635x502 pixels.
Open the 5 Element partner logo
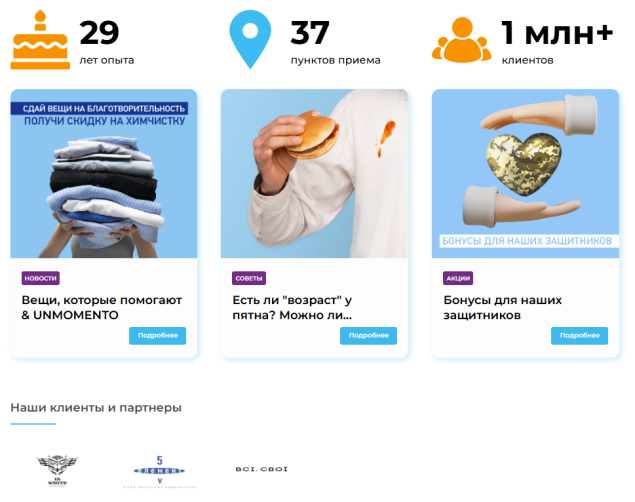[160, 471]
